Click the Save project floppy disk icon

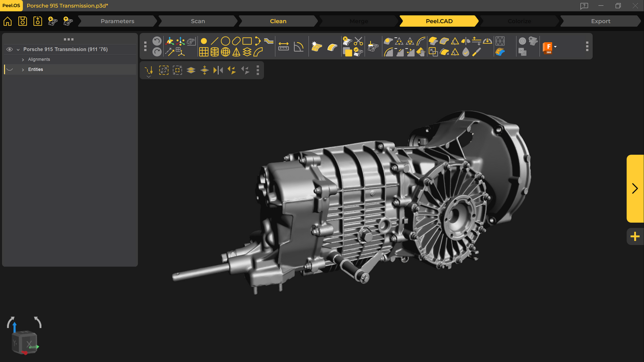[22, 21]
